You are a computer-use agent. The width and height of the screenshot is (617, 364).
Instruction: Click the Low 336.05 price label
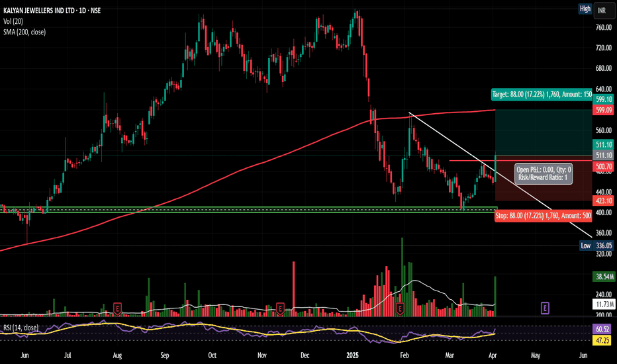(x=597, y=246)
